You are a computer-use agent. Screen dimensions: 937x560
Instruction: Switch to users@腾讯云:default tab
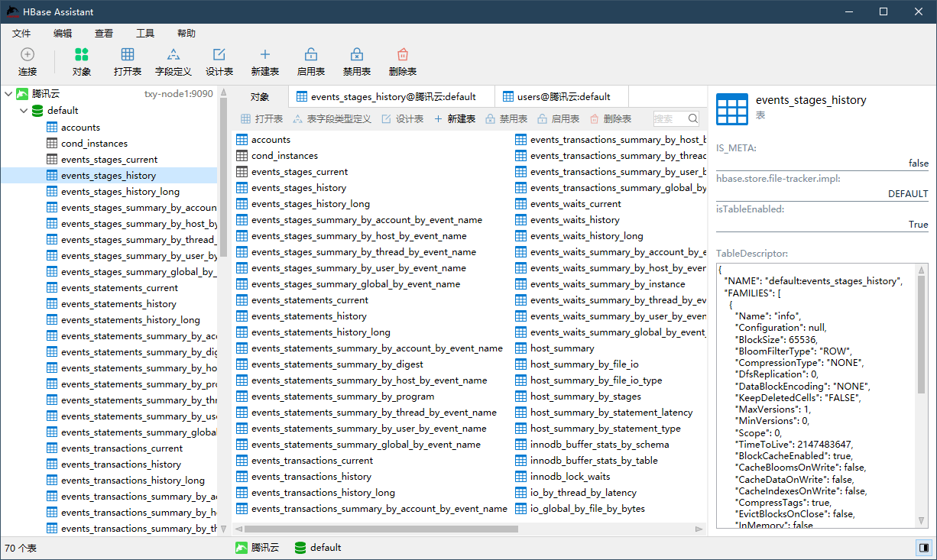click(563, 97)
